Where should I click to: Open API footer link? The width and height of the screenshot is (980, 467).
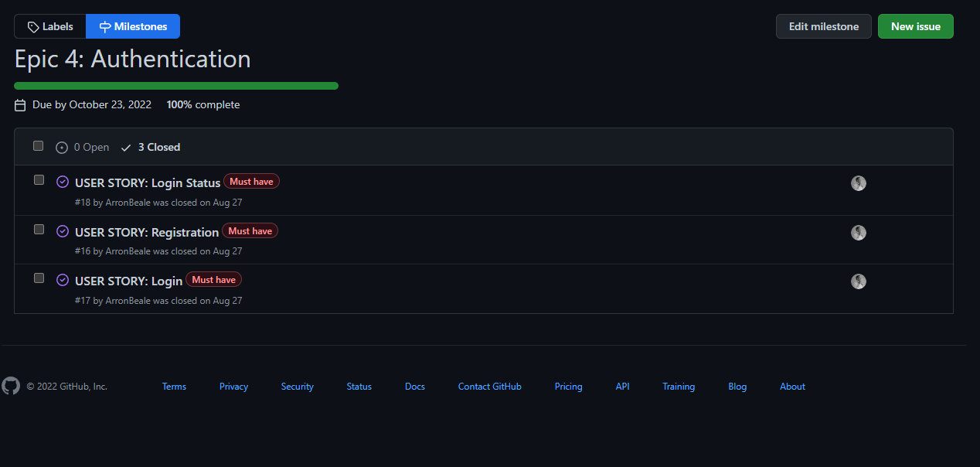(623, 387)
